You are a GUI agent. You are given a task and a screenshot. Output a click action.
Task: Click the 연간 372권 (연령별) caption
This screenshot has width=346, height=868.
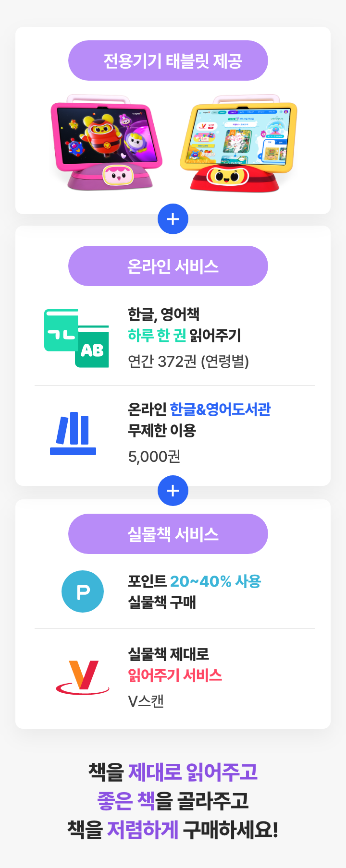point(188,361)
